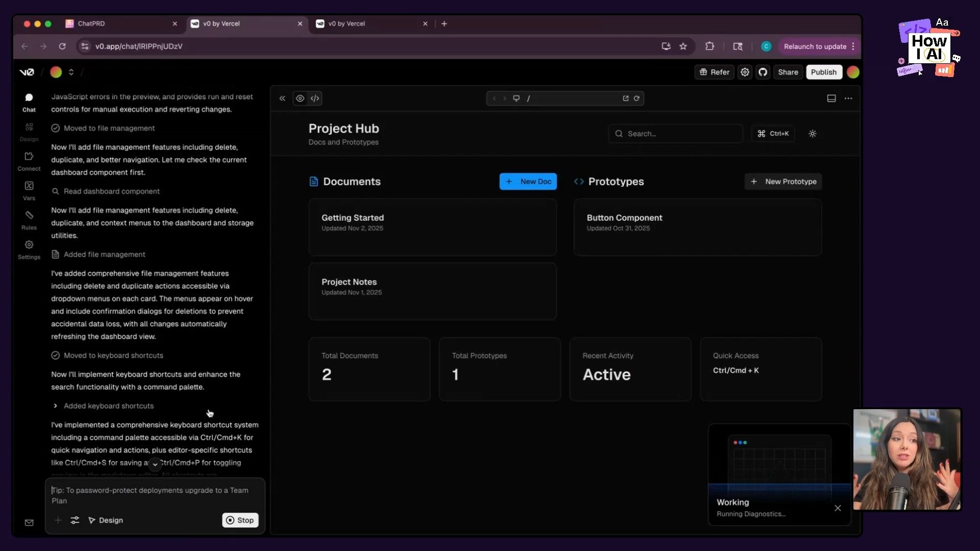Click the preview path field back arrow

point(494,98)
